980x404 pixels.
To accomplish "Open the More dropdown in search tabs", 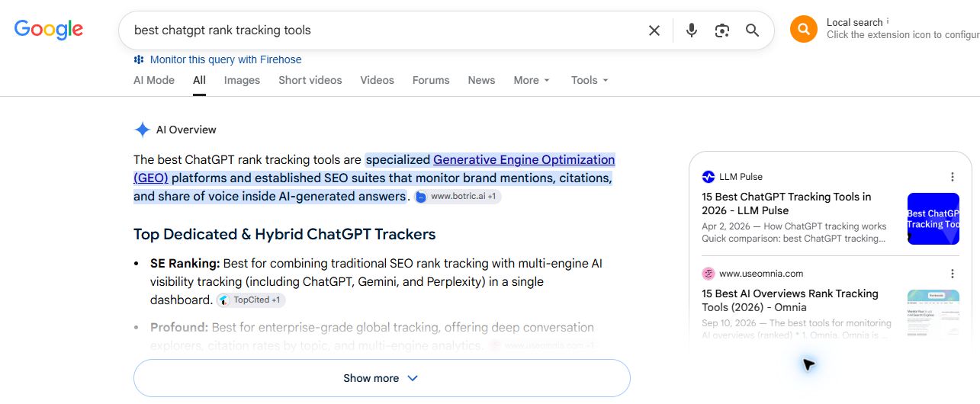I will (x=532, y=80).
